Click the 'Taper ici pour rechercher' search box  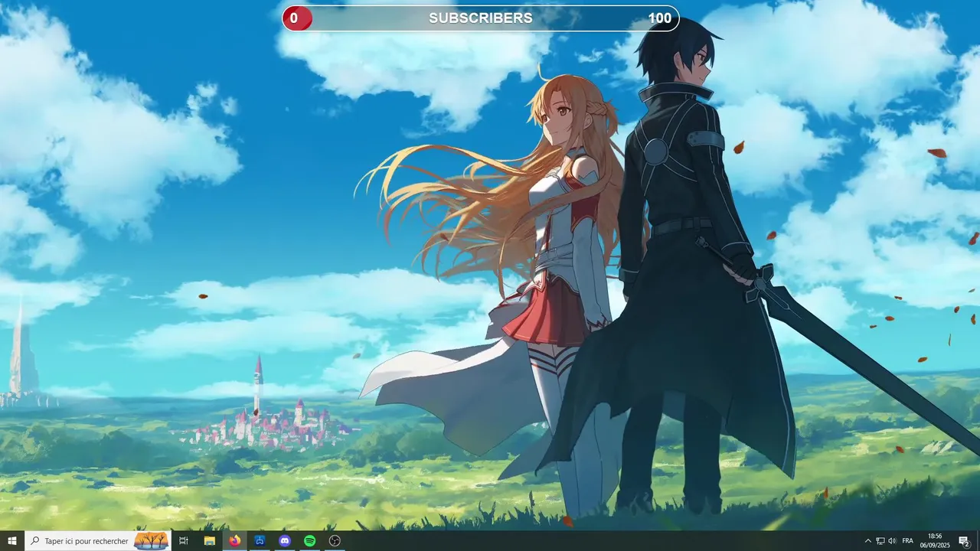(x=98, y=541)
